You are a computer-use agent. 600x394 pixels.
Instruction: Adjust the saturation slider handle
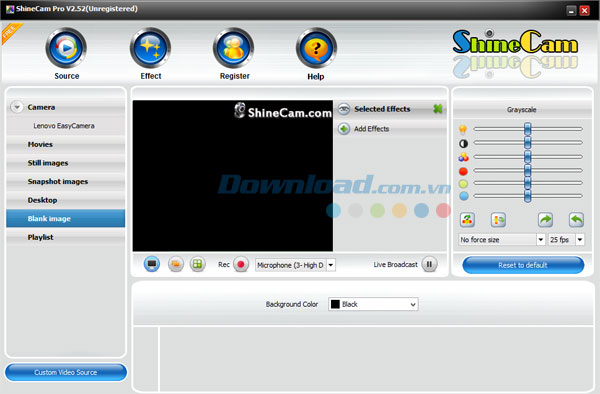(528, 156)
